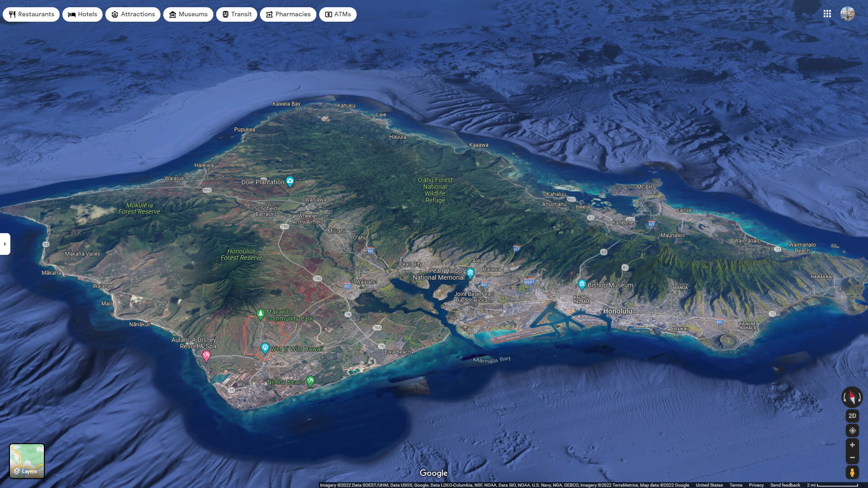
Task: Select the Nimitz Beach marker
Action: pos(310,380)
